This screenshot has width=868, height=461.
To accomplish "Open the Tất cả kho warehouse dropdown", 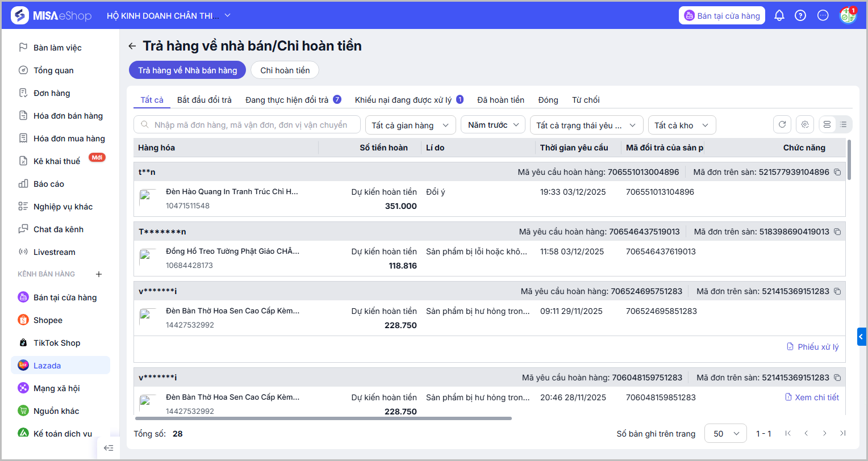I will [x=681, y=125].
